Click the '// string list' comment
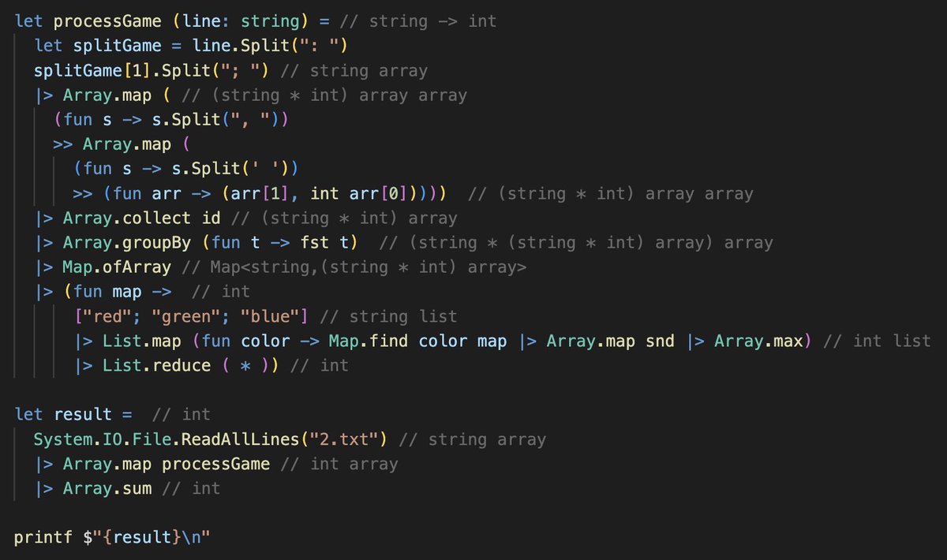Screen dimensions: 947x560 388,316
